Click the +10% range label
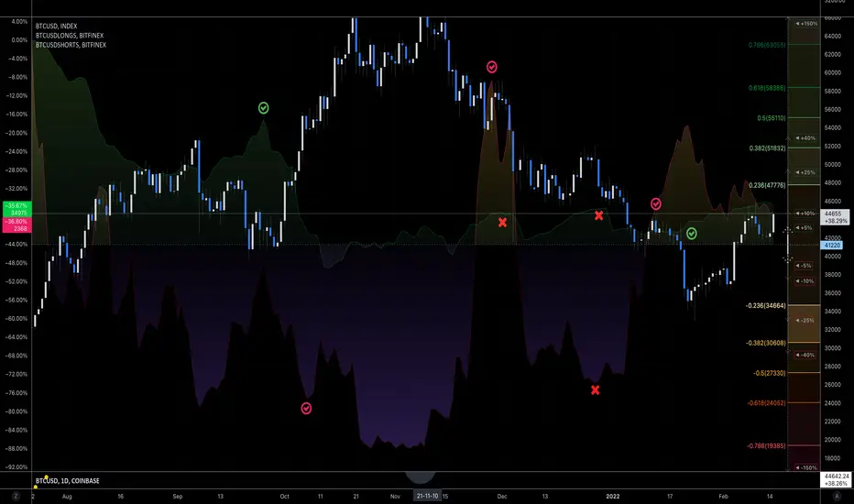Screen dimensions: 854x504 805,213
